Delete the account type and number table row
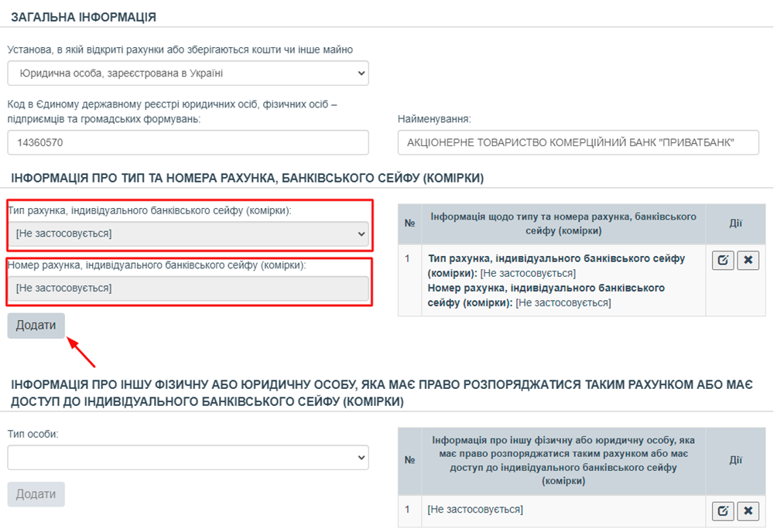The image size is (777, 532). pyautogui.click(x=748, y=261)
